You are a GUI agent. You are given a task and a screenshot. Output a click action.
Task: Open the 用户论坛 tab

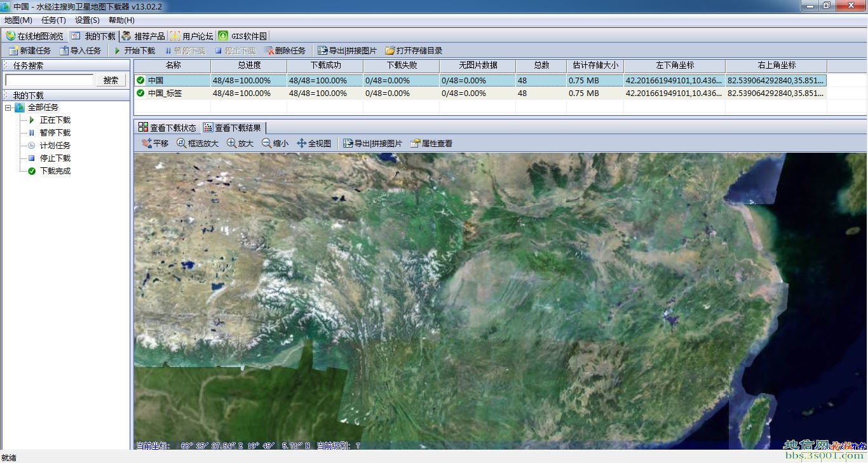[x=192, y=36]
